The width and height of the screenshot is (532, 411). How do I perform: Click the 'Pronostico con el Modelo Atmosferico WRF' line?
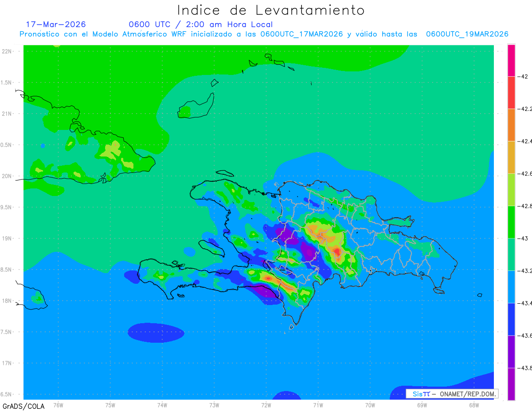pyautogui.click(x=264, y=34)
